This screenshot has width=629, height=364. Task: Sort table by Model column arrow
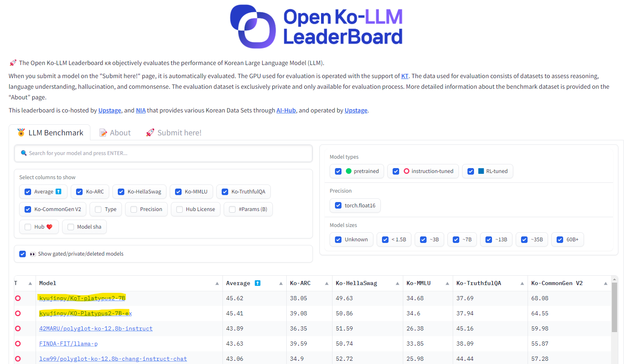coord(217,283)
